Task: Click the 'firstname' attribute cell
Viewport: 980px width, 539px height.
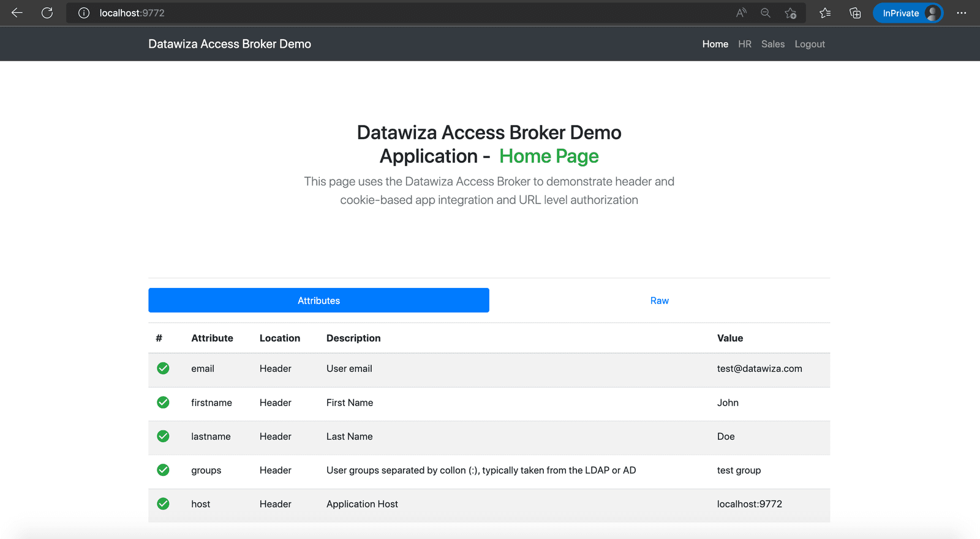Action: [x=211, y=402]
